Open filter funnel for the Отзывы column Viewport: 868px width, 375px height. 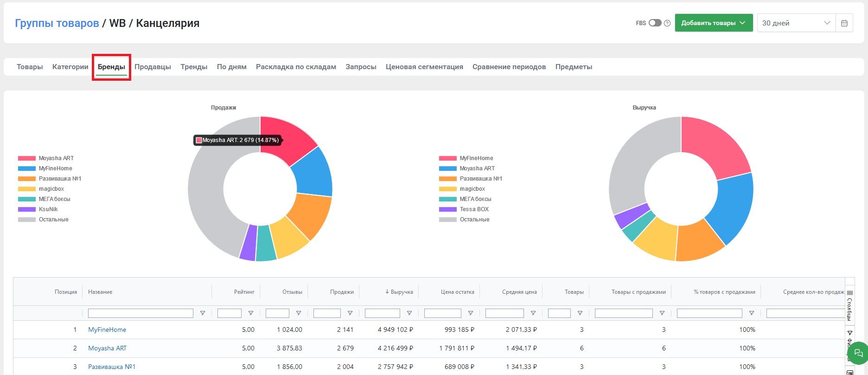point(299,313)
